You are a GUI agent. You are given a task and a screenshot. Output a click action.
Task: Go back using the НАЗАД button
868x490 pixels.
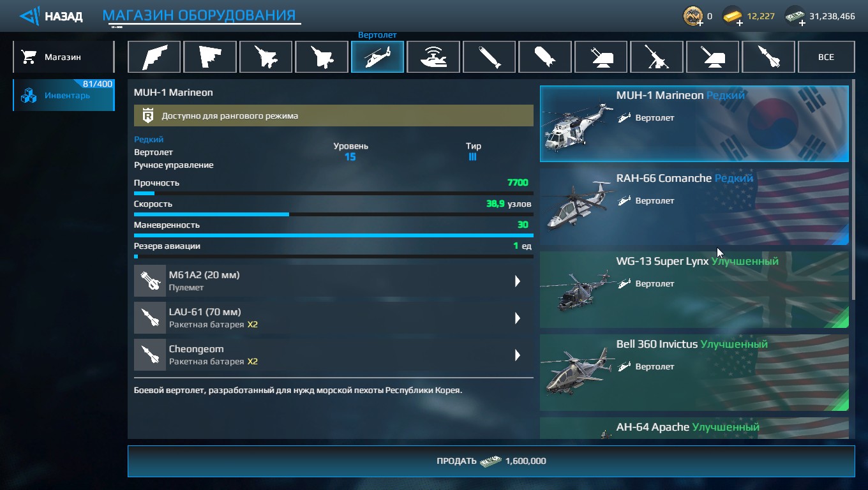point(51,16)
